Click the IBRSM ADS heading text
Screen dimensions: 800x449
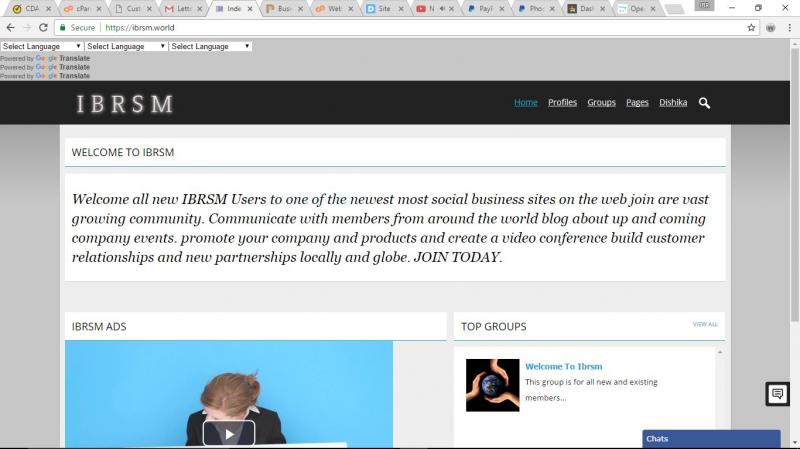(x=99, y=327)
